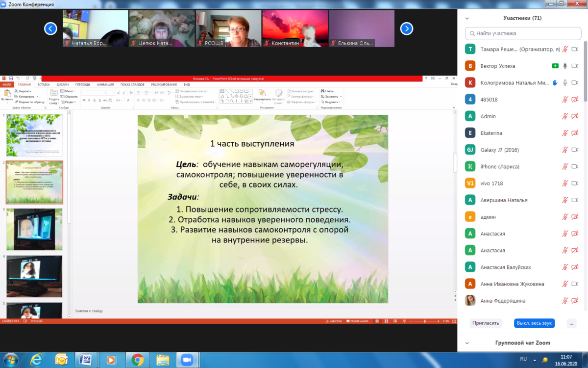588x368 pixels.
Task: Collapse the Участники panel using its chevron
Action: [467, 18]
